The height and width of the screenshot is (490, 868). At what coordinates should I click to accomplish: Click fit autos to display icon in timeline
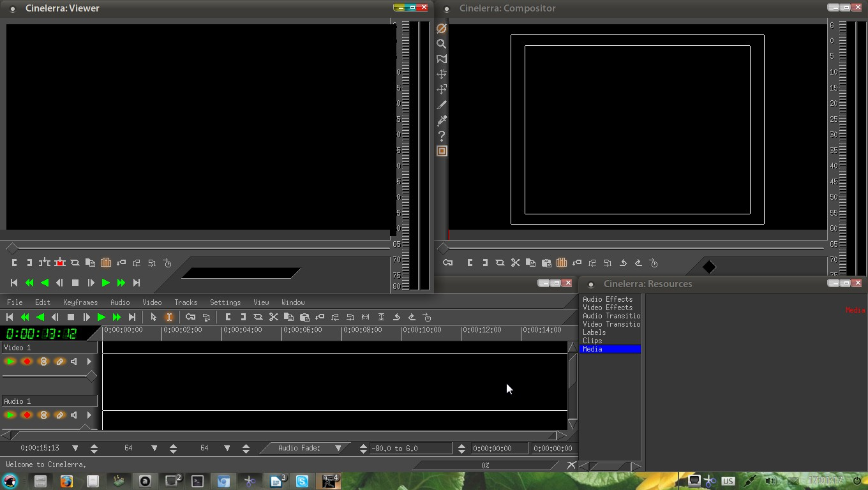click(x=381, y=317)
